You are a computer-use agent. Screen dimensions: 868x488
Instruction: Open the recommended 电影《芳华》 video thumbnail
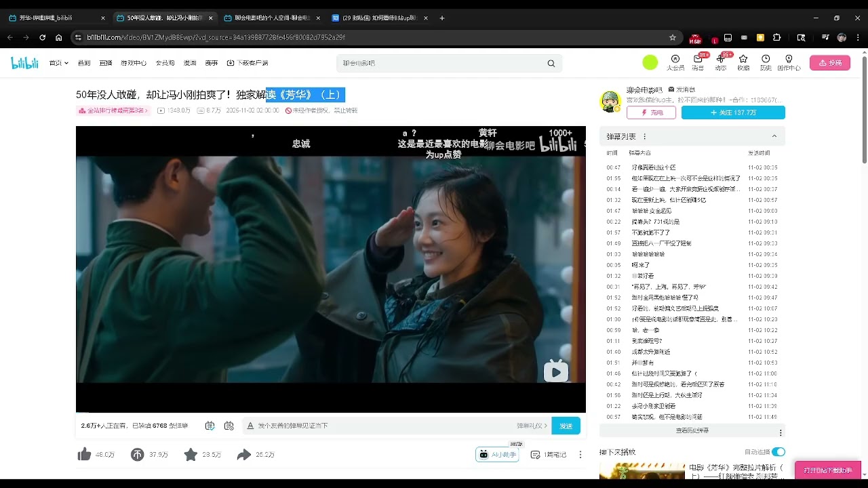tap(642, 470)
